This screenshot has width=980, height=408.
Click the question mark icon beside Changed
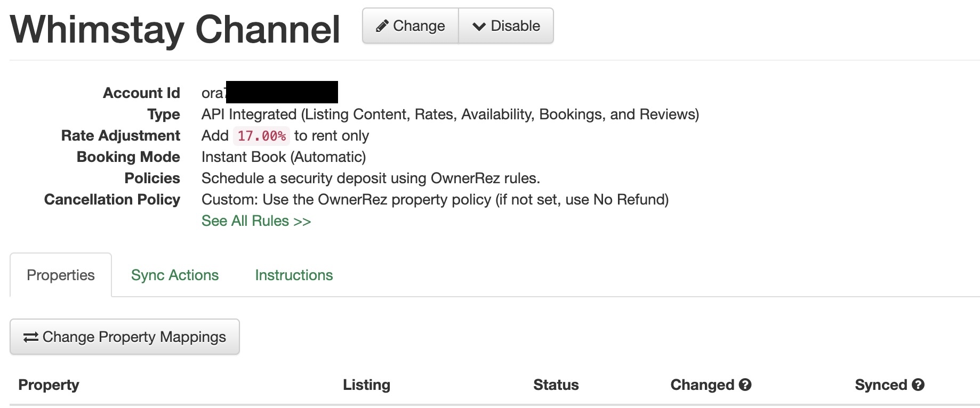click(745, 385)
